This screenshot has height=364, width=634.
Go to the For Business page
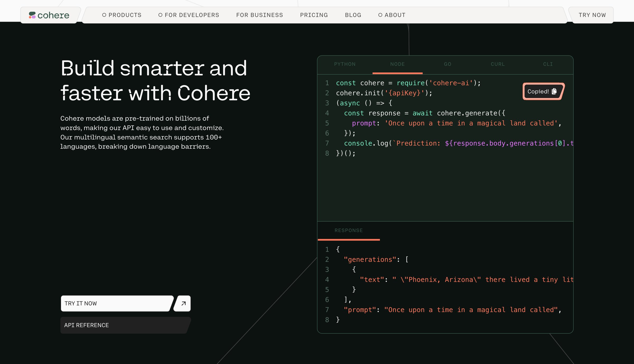(x=259, y=15)
